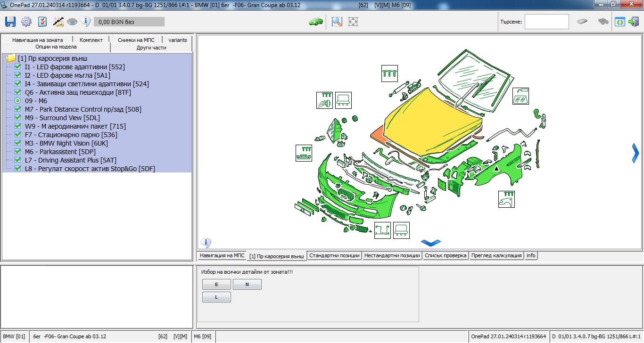Click the grey eye view icon
This screenshot has height=343, width=644.
[x=72, y=22]
